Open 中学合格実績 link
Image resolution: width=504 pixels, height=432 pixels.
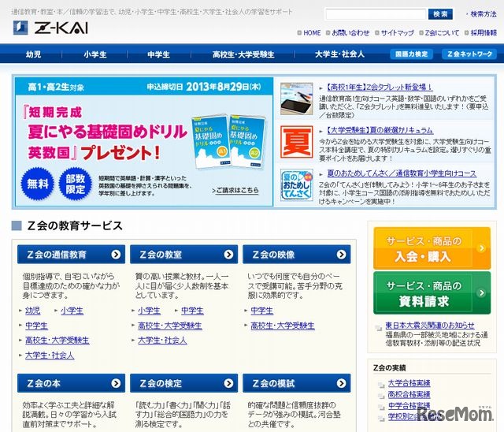point(409,406)
